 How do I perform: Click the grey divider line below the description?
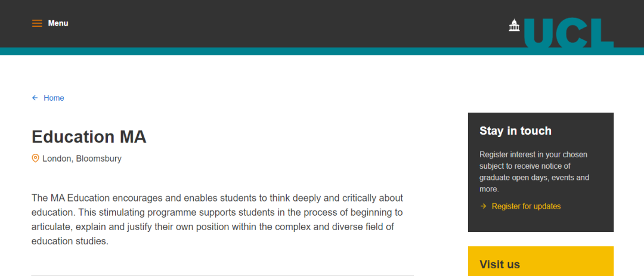[x=222, y=275]
